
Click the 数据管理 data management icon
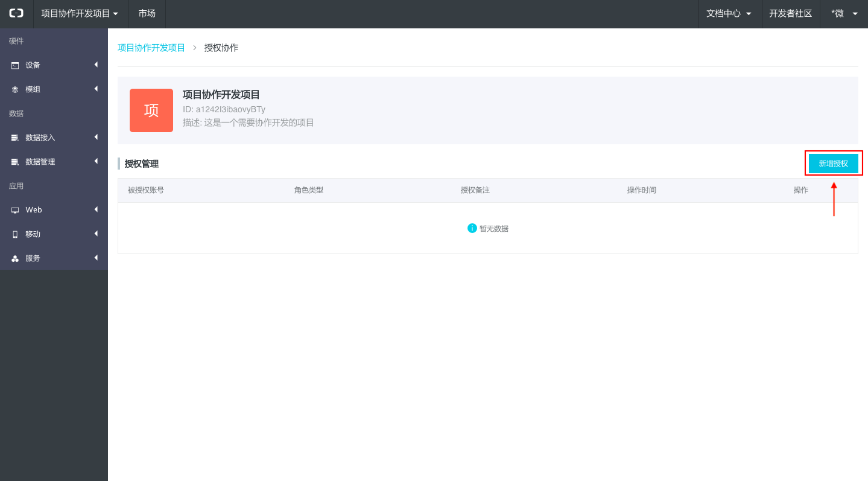point(15,162)
